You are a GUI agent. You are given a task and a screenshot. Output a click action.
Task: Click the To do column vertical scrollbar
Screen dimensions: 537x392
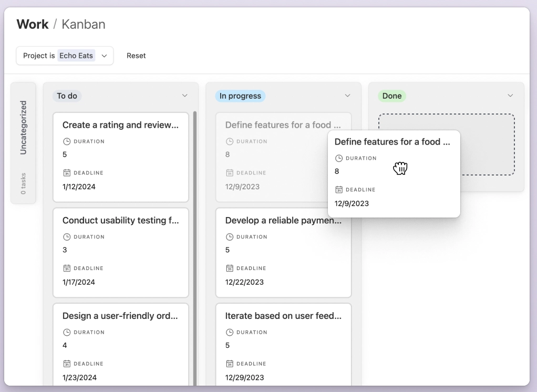[x=195, y=236]
